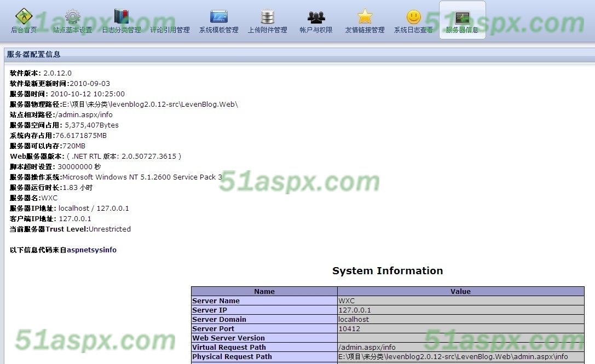Click the Name column header

coord(264,292)
